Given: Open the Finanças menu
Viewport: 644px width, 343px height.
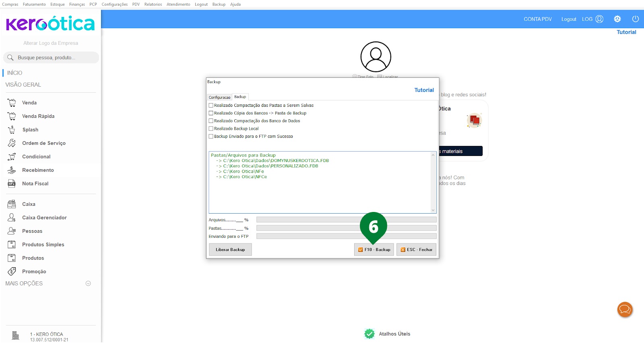Looking at the screenshot, I should 77,4.
